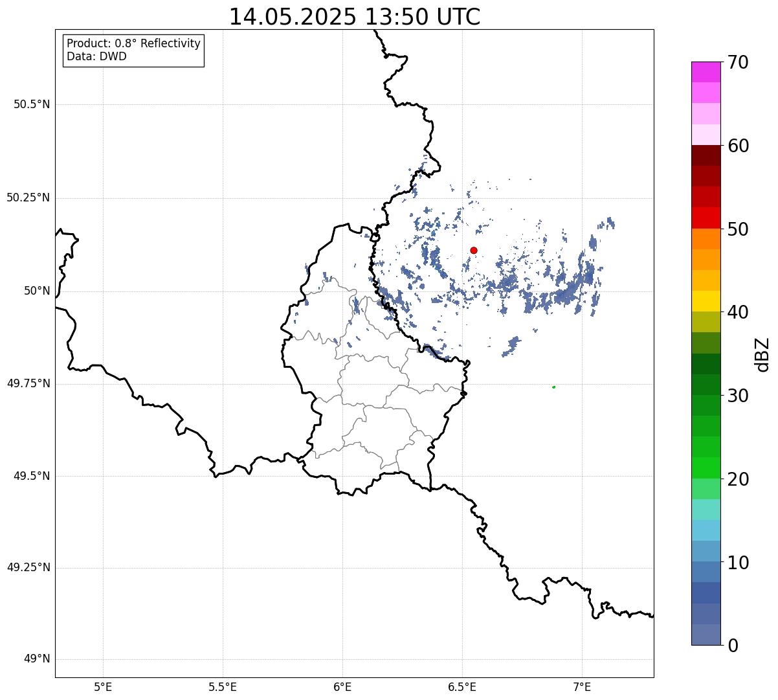The height and width of the screenshot is (700, 778).
Task: Click the colorbar tick value 10
Action: (x=738, y=563)
